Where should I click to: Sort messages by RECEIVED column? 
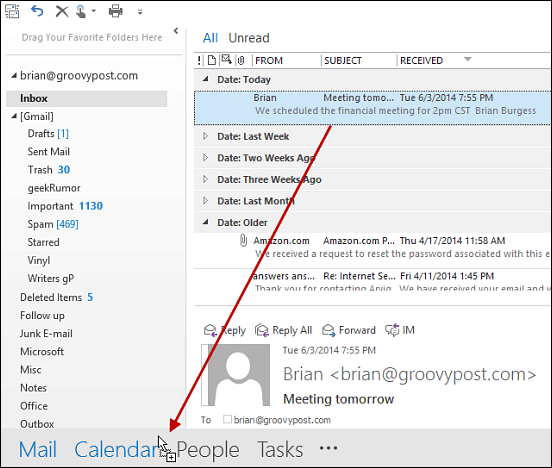click(421, 61)
